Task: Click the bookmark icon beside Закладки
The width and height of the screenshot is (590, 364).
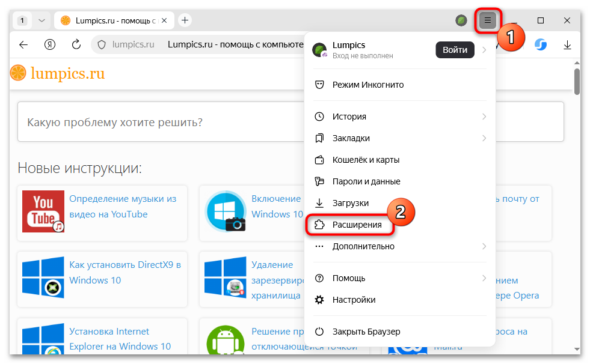Action: 319,138
